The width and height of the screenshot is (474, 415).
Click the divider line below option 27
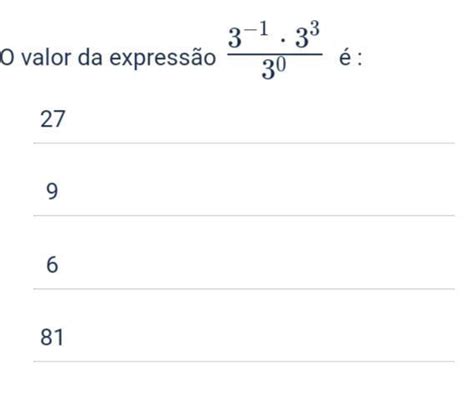(x=244, y=143)
